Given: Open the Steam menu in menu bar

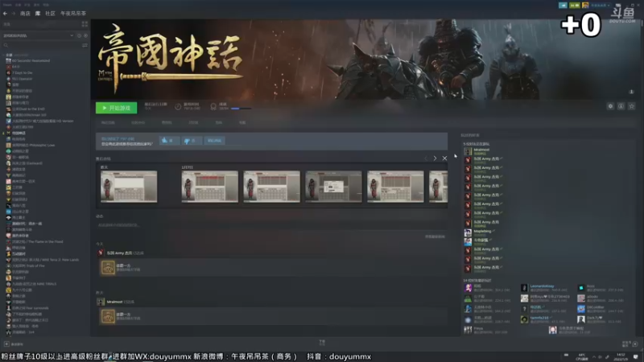Looking at the screenshot, I should click(7, 5).
